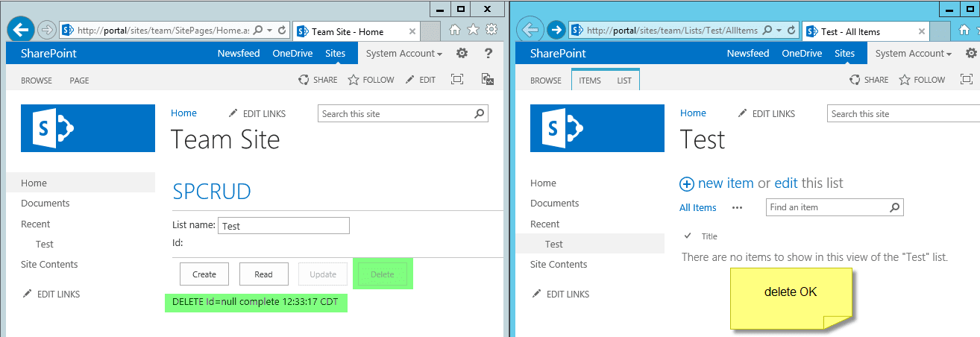Open Test under Recent in Team Site navigation
The image size is (980, 337).
coord(45,245)
